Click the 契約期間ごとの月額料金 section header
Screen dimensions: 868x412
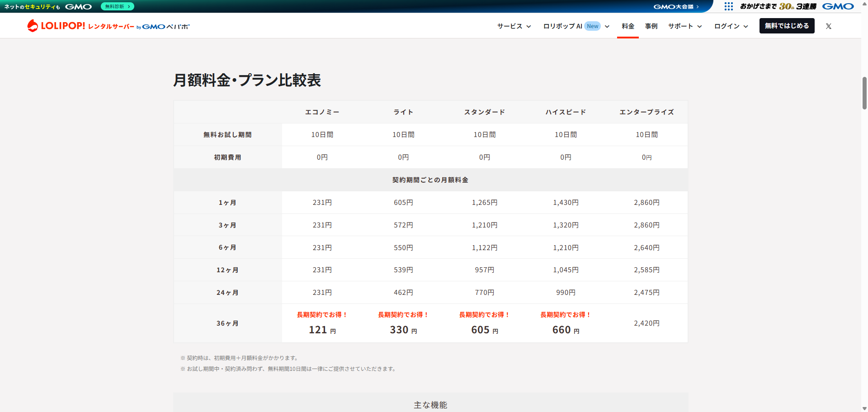430,180
